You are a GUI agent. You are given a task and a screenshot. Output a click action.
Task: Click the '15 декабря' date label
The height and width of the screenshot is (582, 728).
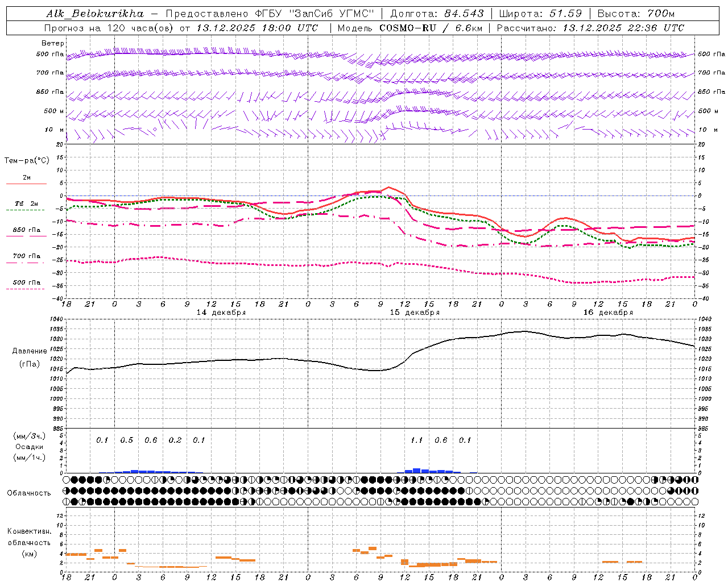(415, 313)
